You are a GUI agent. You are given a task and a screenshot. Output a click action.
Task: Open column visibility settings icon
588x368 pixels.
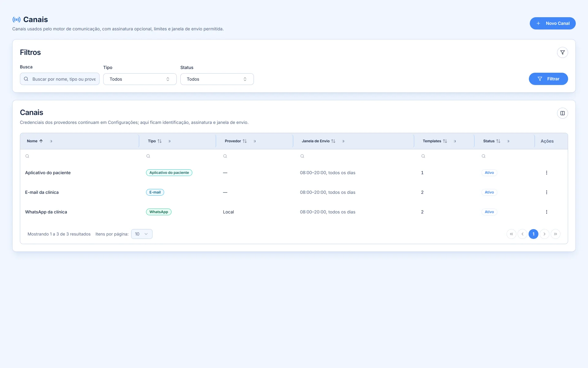(x=562, y=113)
